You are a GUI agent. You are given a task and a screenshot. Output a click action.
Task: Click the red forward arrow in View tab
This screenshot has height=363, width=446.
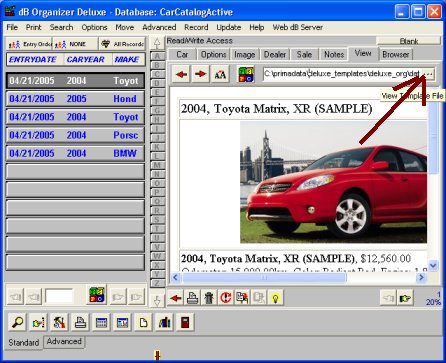200,74
